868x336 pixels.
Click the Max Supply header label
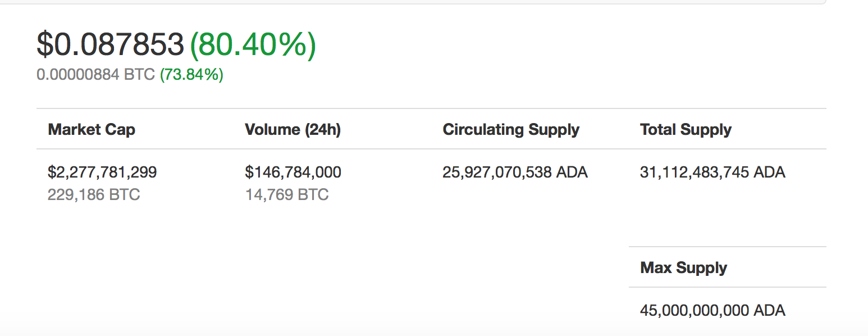[683, 267]
